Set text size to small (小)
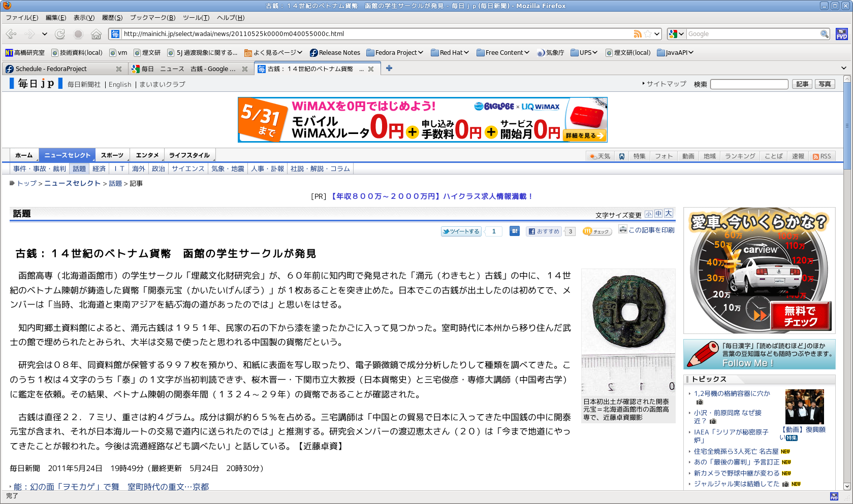This screenshot has width=853, height=504. [x=649, y=214]
